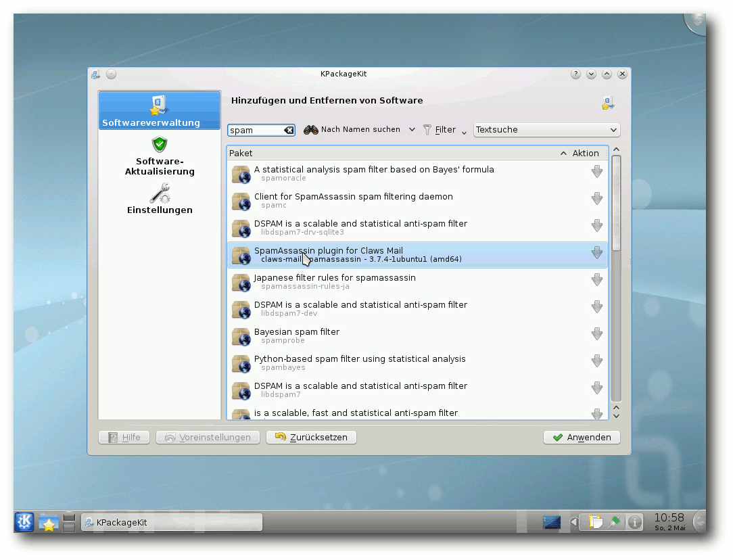
Task: Open the Filter menu
Action: 444,129
